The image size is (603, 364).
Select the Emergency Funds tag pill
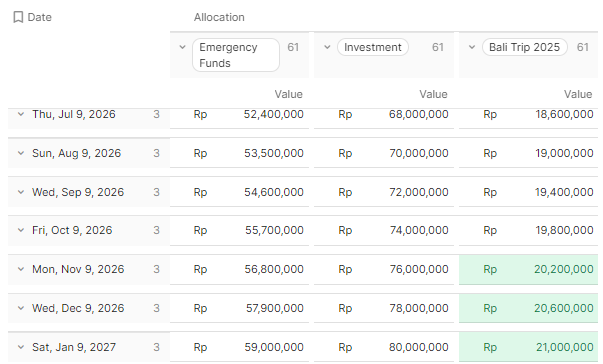(x=236, y=55)
